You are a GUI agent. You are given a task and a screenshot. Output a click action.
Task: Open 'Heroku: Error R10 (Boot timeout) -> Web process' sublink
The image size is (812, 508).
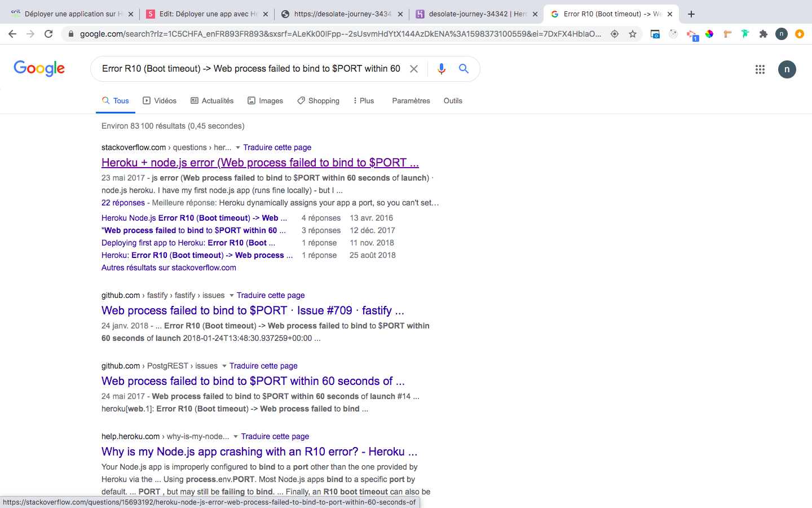(x=197, y=255)
